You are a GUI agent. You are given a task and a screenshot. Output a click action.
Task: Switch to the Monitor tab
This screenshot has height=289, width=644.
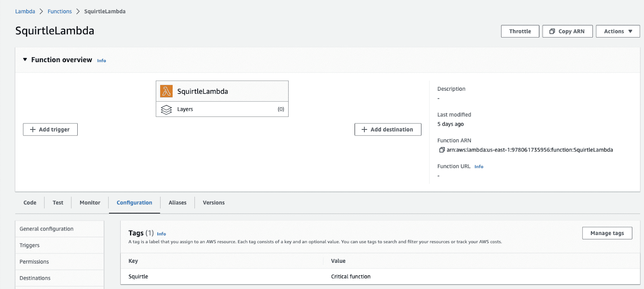90,203
